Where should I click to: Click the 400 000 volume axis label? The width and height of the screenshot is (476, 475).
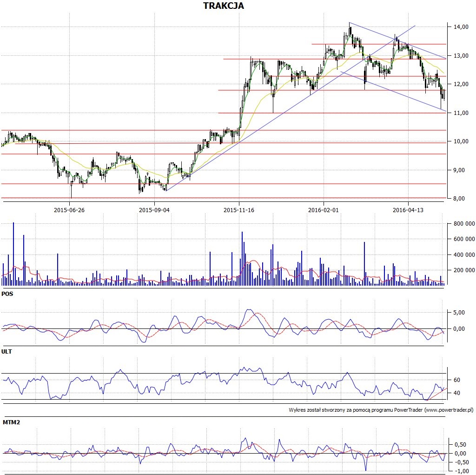pos(464,254)
